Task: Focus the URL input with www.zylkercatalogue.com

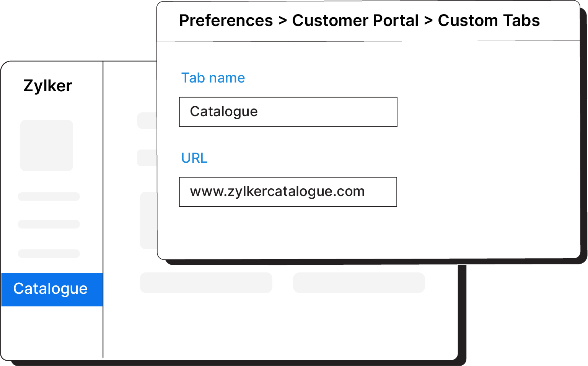Action: (x=288, y=192)
